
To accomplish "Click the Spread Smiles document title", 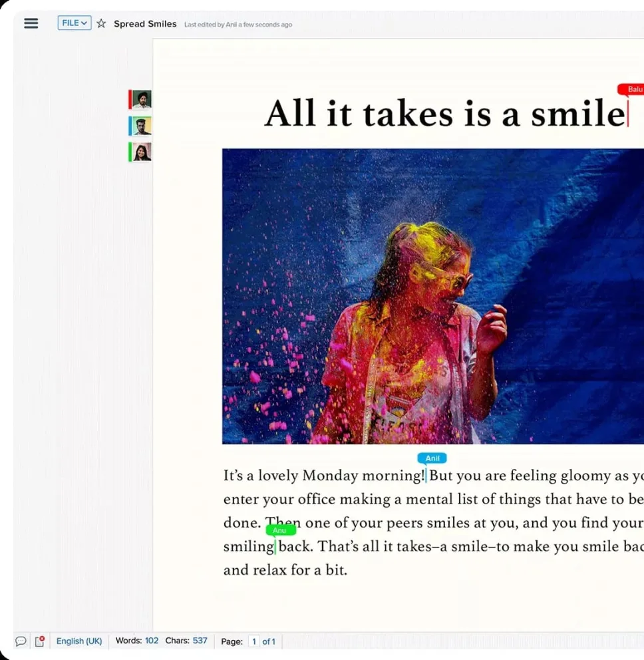I will [x=145, y=24].
